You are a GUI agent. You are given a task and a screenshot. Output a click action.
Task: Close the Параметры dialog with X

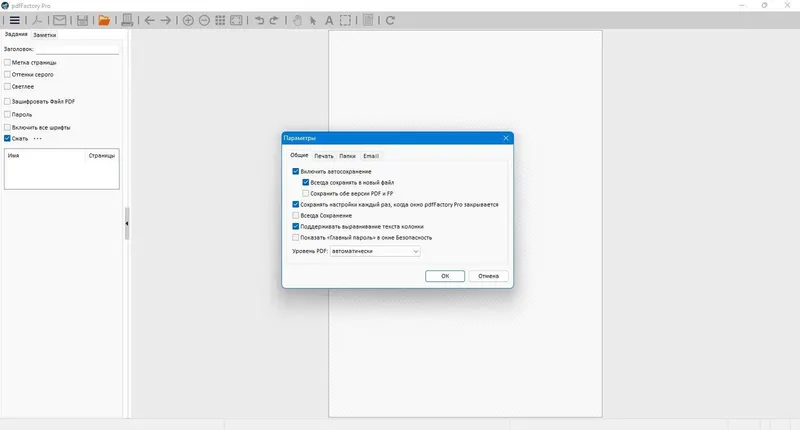pos(506,138)
